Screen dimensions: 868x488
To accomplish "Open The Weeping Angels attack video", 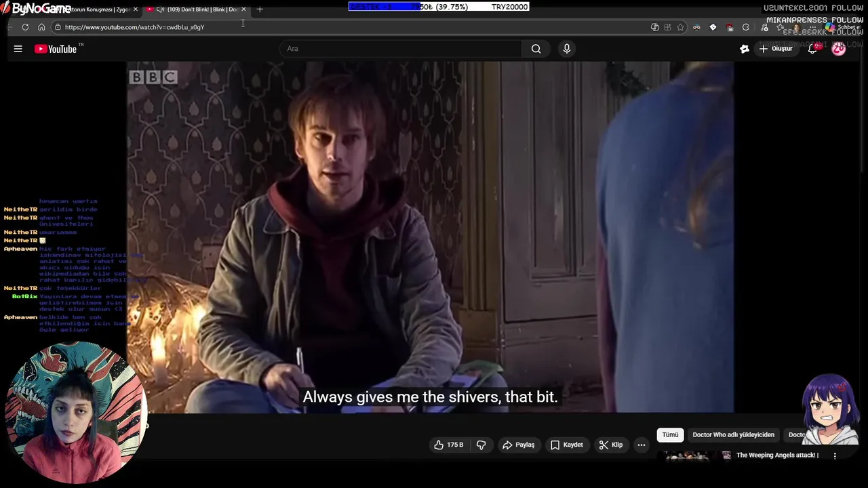I will pos(777,455).
